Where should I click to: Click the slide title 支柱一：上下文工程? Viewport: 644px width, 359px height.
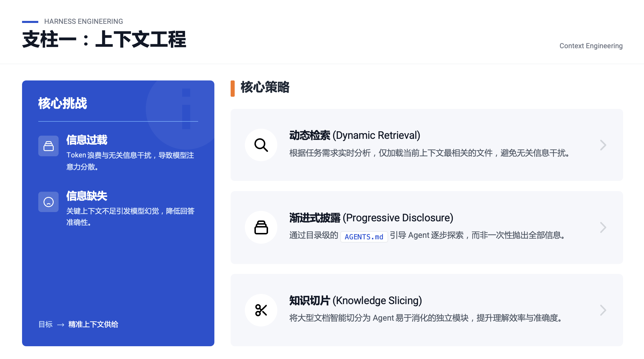coord(104,40)
